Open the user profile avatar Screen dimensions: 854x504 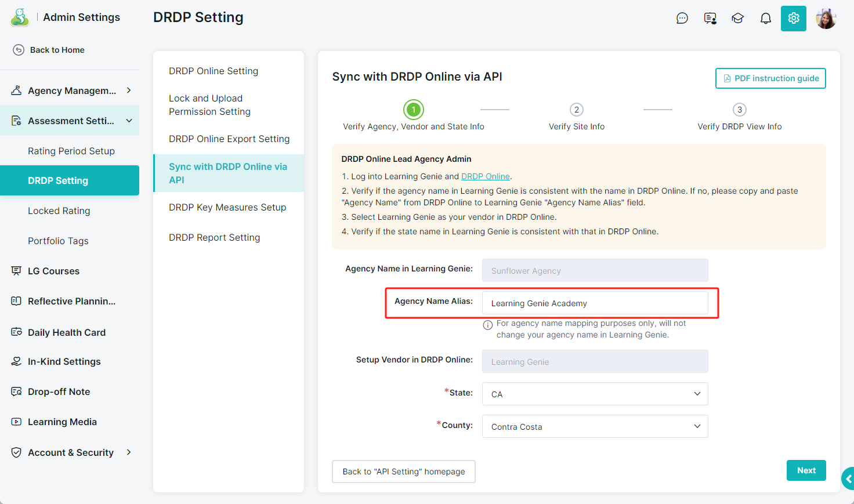[826, 19]
